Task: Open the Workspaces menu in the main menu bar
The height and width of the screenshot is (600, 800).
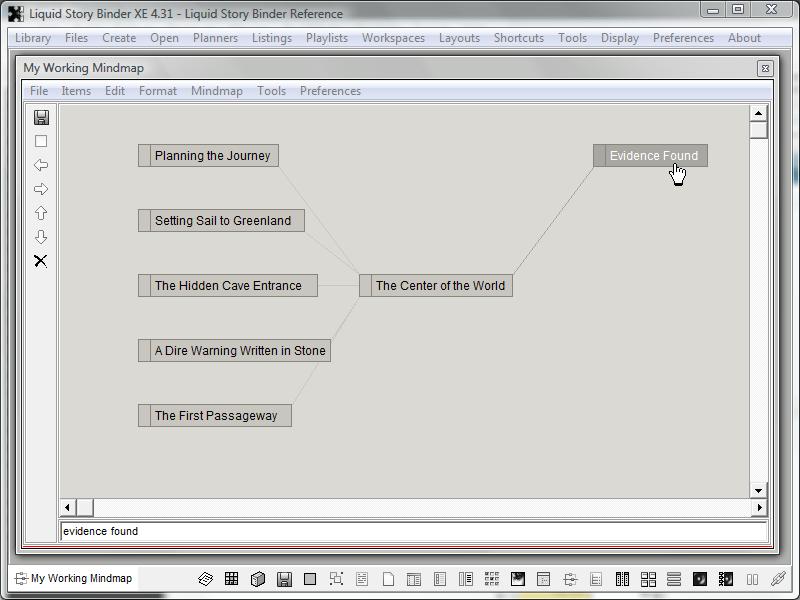Action: coord(393,38)
